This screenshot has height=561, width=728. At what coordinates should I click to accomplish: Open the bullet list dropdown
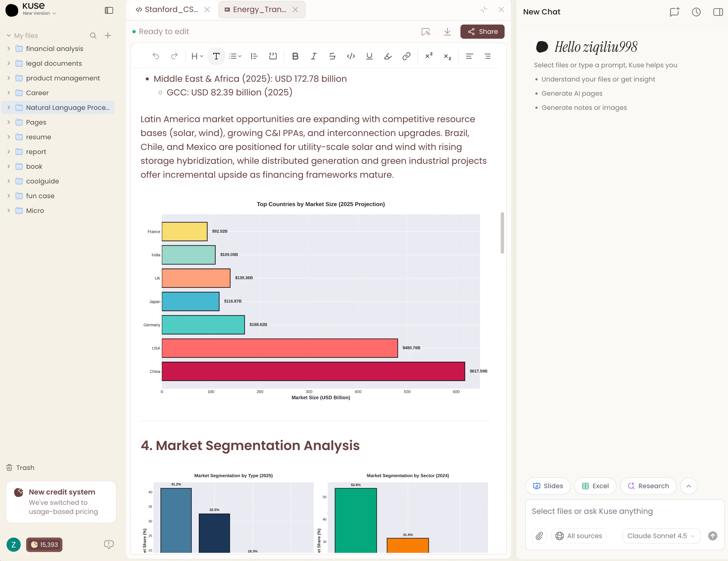pyautogui.click(x=235, y=56)
